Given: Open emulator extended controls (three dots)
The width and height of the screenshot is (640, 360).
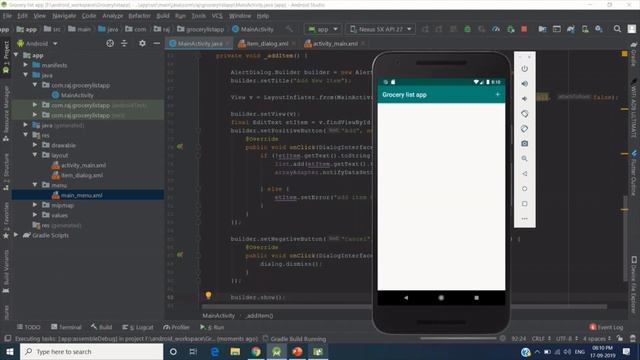Looking at the screenshot, I should tap(524, 219).
